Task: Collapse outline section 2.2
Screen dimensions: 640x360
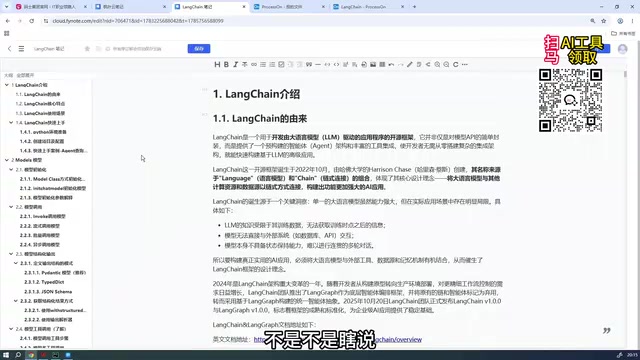Action: point(11,207)
